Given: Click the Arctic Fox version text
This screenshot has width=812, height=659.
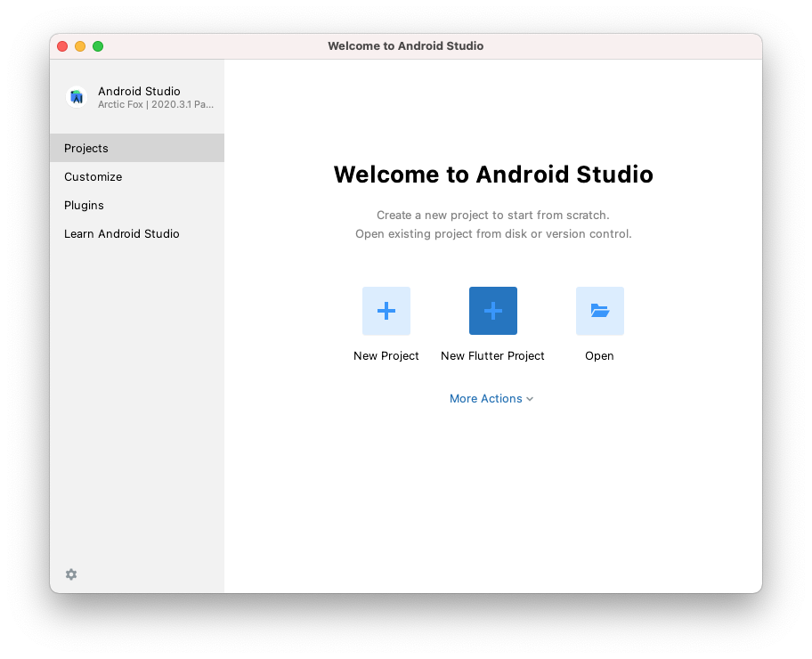Looking at the screenshot, I should (156, 105).
